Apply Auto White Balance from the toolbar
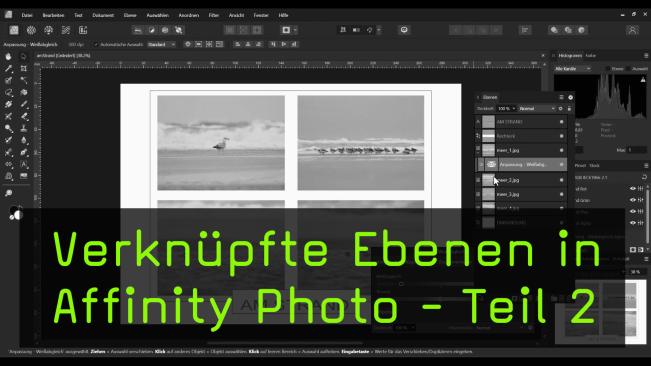Image resolution: width=651 pixels, height=366 pixels. pyautogui.click(x=179, y=30)
